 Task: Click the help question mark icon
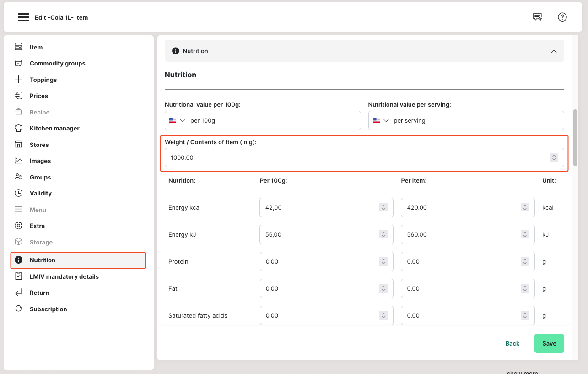pos(562,17)
